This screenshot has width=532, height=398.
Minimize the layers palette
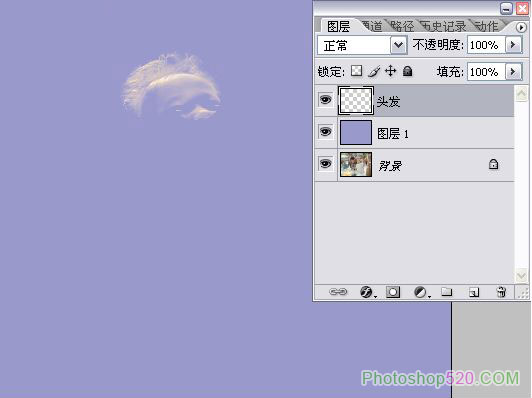(506, 8)
